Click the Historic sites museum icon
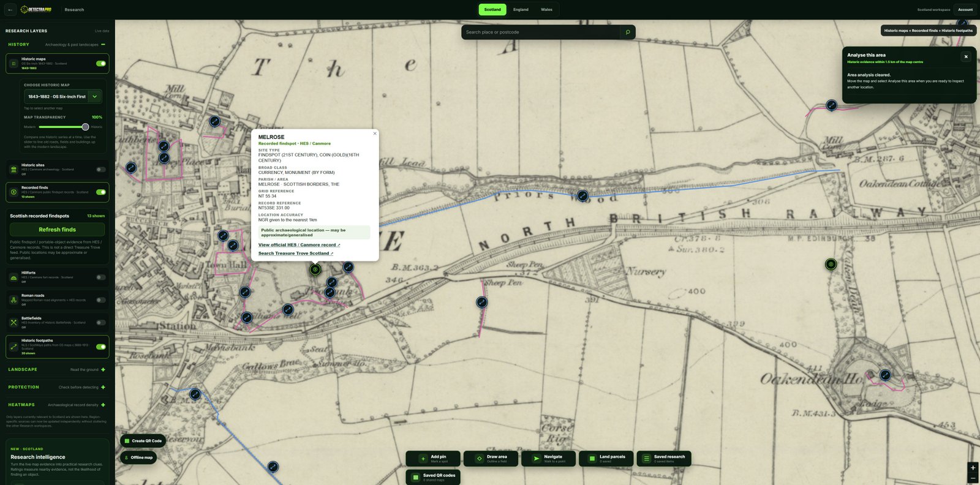 [13, 169]
